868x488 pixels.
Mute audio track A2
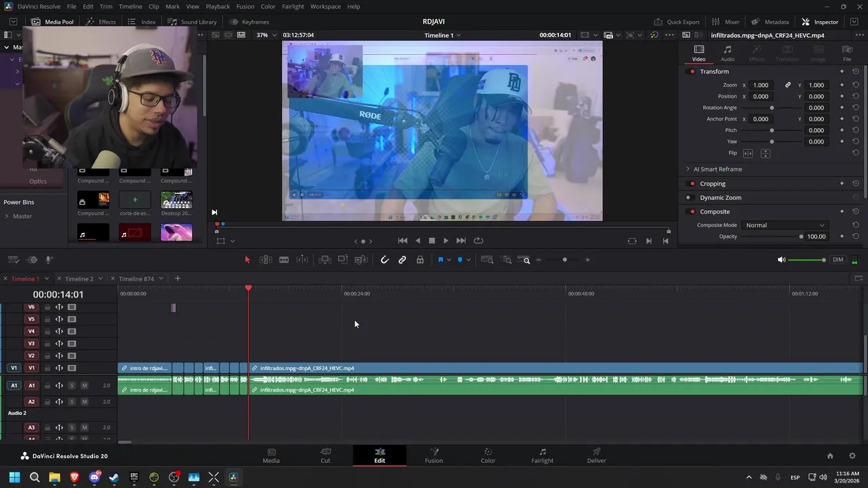tap(84, 402)
